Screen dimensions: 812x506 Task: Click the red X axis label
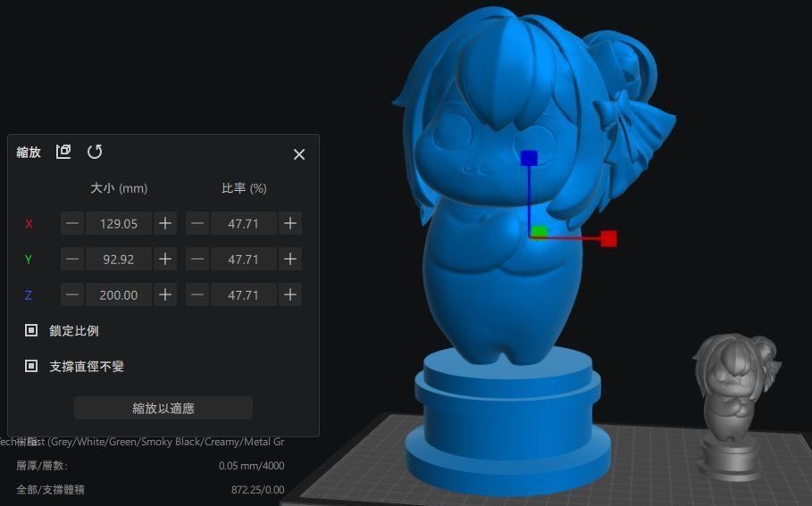(x=29, y=224)
